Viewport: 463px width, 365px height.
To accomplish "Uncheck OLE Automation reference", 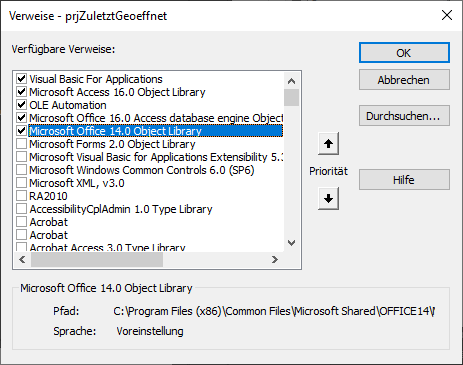I will [22, 105].
